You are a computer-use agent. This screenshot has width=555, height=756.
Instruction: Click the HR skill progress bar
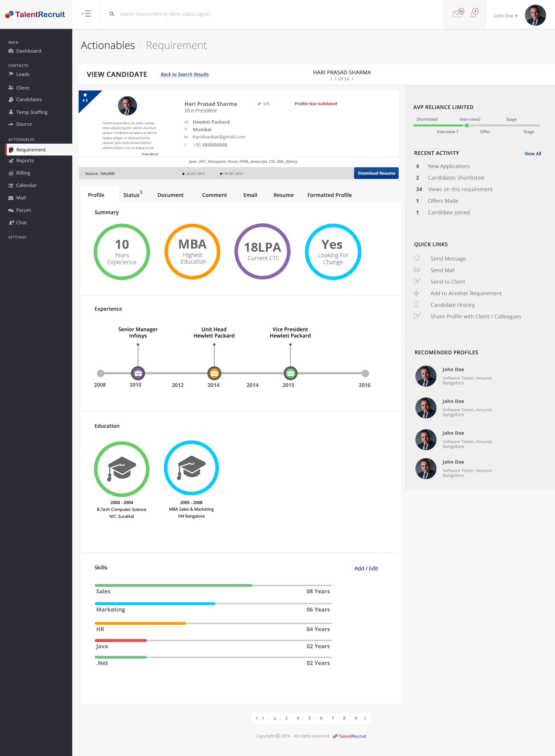tap(213, 623)
